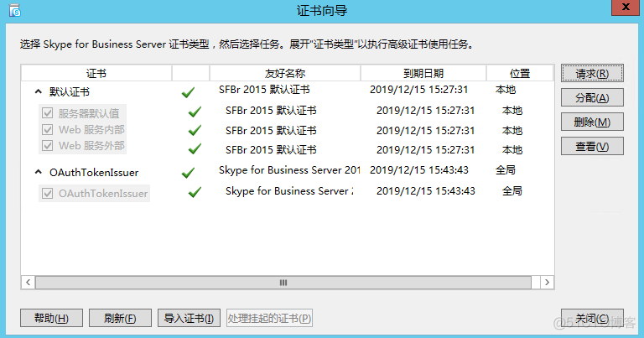644x338 pixels.
Task: Click the 请求(R) button
Action: tap(592, 74)
